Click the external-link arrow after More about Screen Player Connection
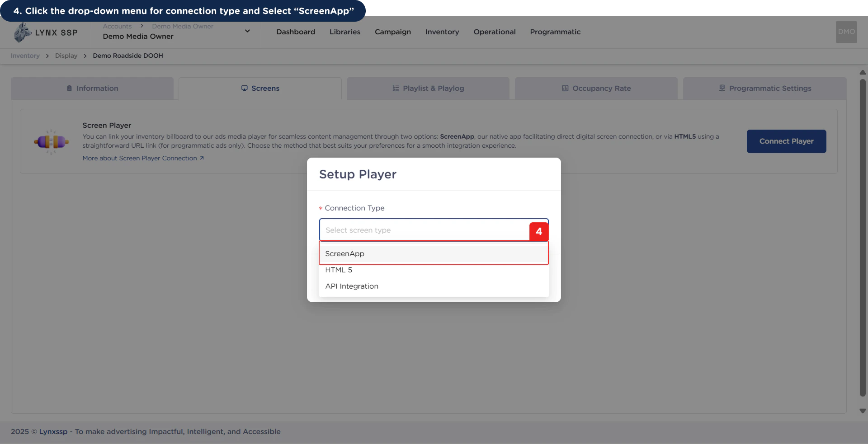The image size is (868, 444). (x=202, y=158)
